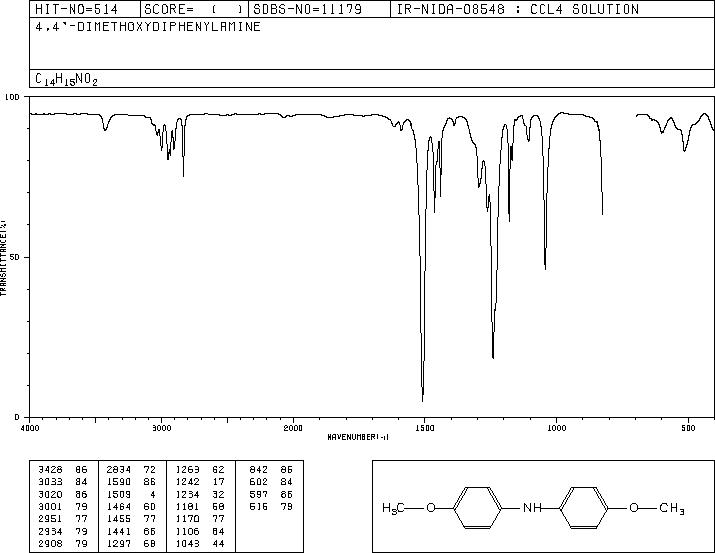Click the IR-NIDA-08548 : CCL4 SOLUTION label
Image resolution: width=715 pixels, height=553 pixels.
click(518, 9)
